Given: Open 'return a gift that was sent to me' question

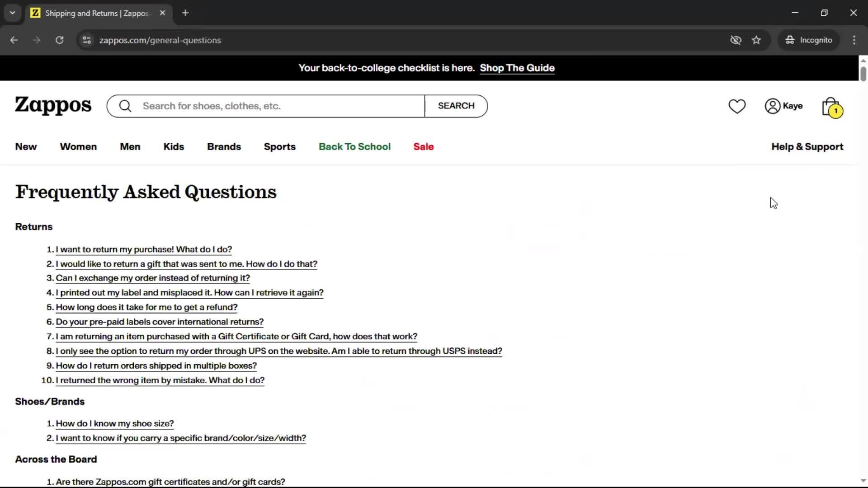Looking at the screenshot, I should click(x=186, y=264).
